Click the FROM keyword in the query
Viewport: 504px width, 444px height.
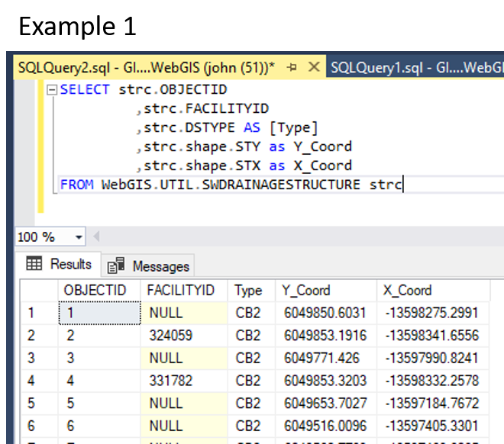point(77,185)
